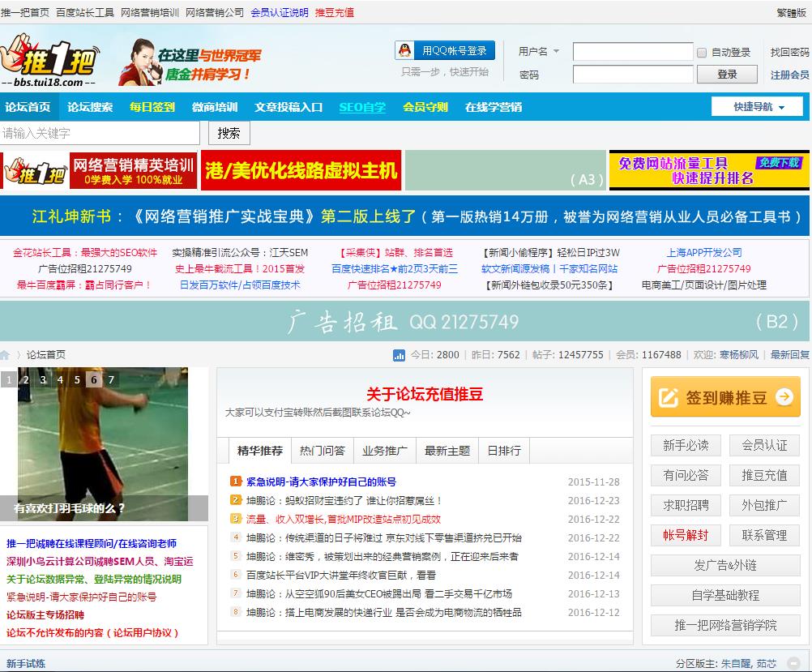Open the 注册会员 link
Image resolution: width=812 pixels, height=672 pixels.
(x=790, y=75)
